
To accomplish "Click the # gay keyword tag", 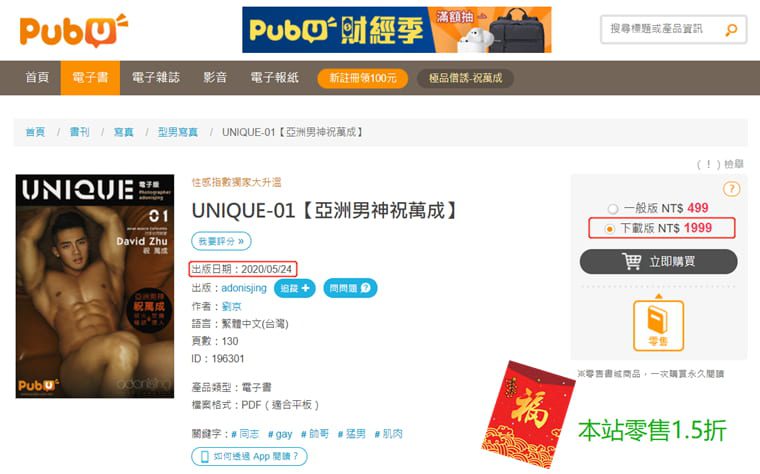I will [280, 434].
